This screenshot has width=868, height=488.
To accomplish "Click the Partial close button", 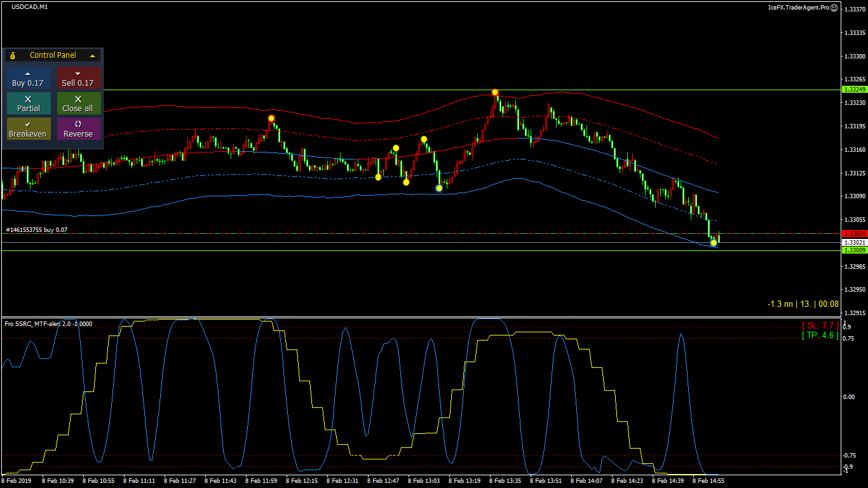I will (x=28, y=104).
